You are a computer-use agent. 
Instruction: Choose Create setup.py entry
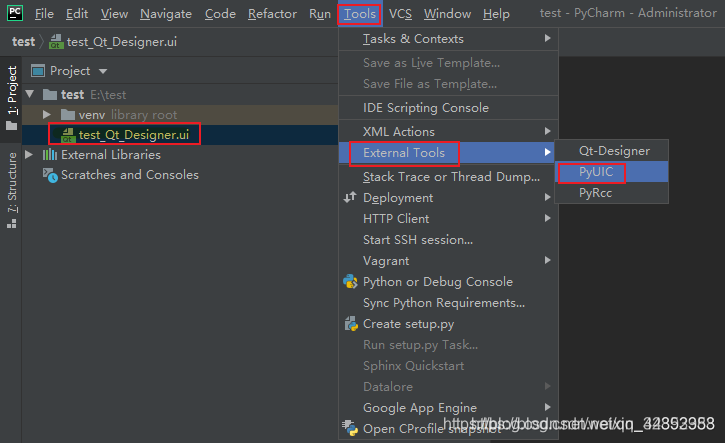(449, 324)
